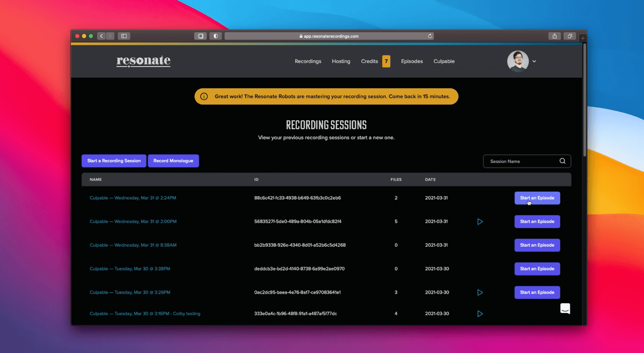The height and width of the screenshot is (353, 644).
Task: Open session Culpable Tuesday Mar 30 3:26PM
Action: pyautogui.click(x=130, y=292)
